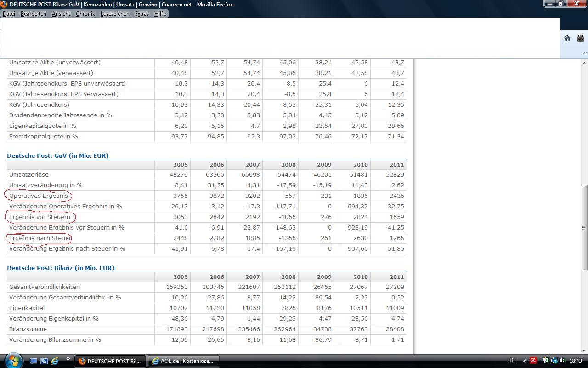Open the Ansicht menu
The width and height of the screenshot is (588, 368).
tap(61, 14)
